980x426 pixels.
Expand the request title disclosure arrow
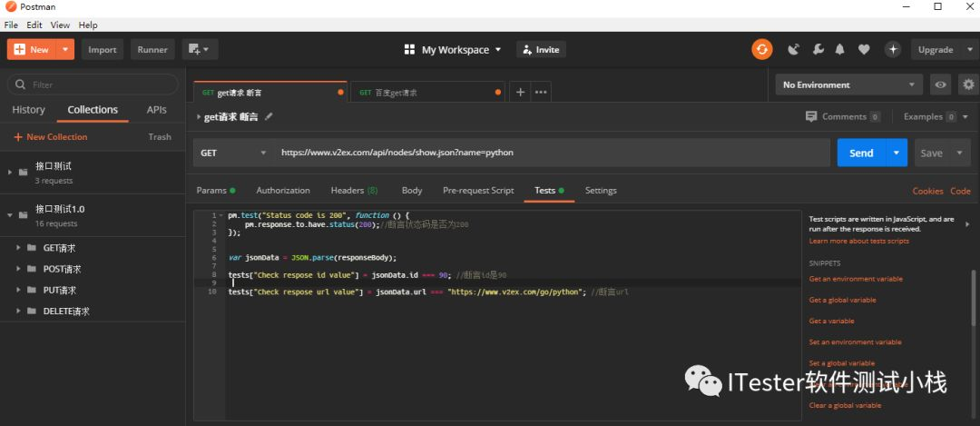pos(199,117)
